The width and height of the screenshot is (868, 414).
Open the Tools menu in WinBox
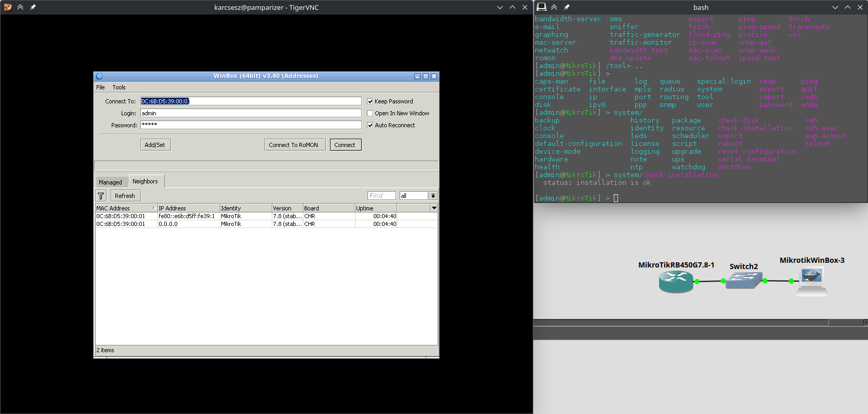(x=119, y=87)
